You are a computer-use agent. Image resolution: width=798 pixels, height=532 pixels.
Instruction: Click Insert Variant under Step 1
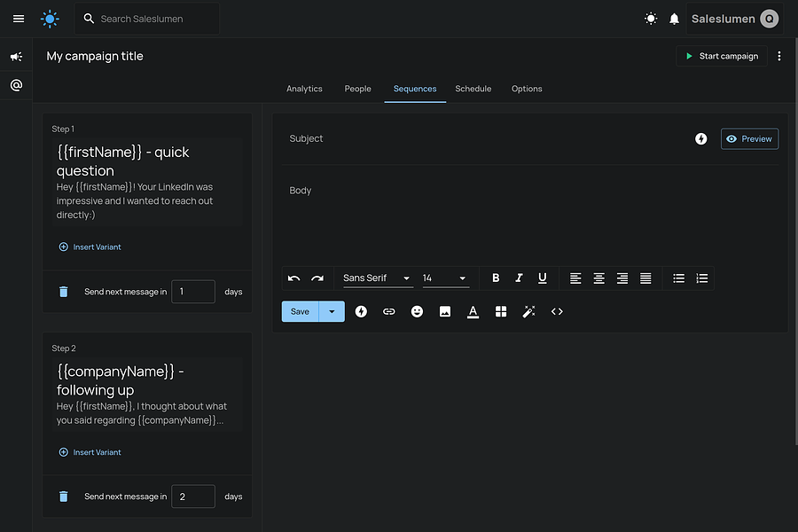pyautogui.click(x=90, y=246)
